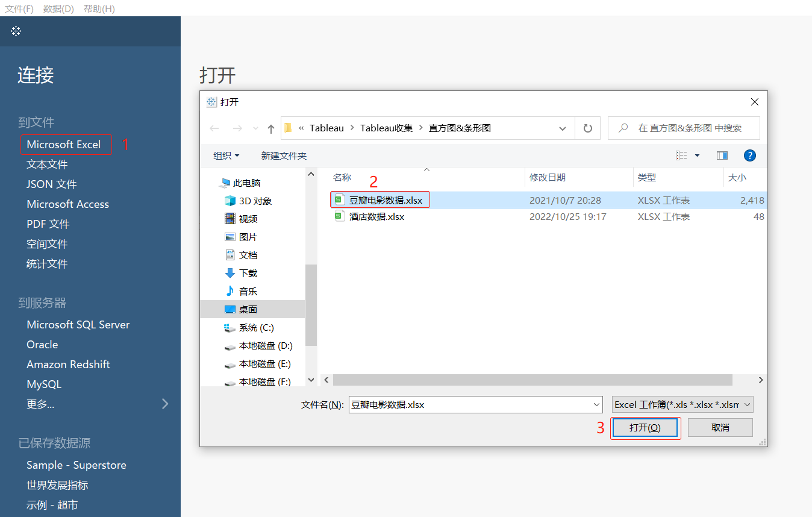Screen dimensions: 812x517
Task: Refresh the folder listing
Action: 588,128
